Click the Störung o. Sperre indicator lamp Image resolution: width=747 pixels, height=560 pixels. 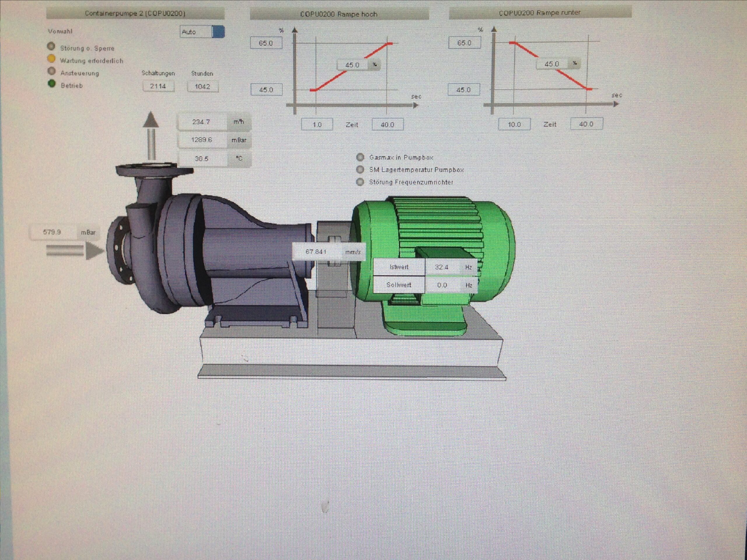click(51, 46)
